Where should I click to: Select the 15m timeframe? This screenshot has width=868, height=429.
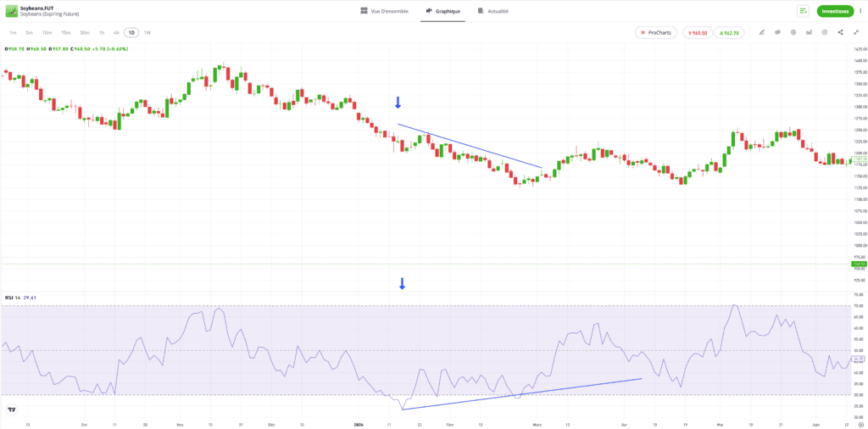[66, 33]
